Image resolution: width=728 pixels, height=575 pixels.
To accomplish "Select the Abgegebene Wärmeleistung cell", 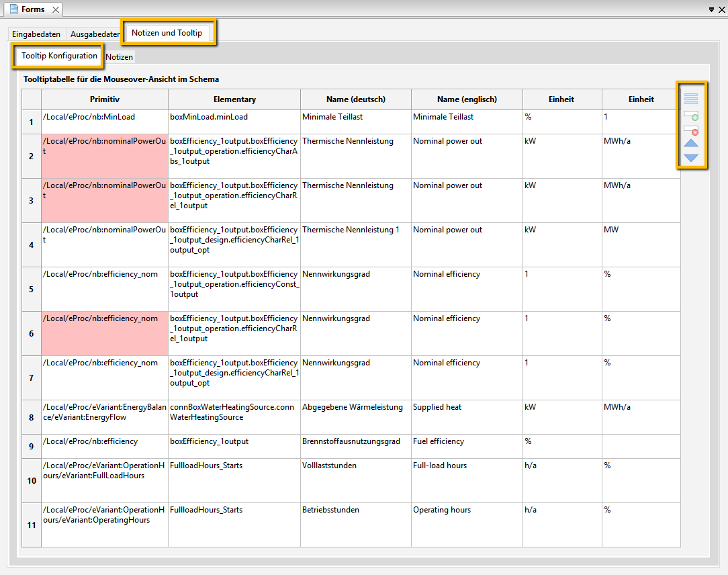I will click(356, 417).
